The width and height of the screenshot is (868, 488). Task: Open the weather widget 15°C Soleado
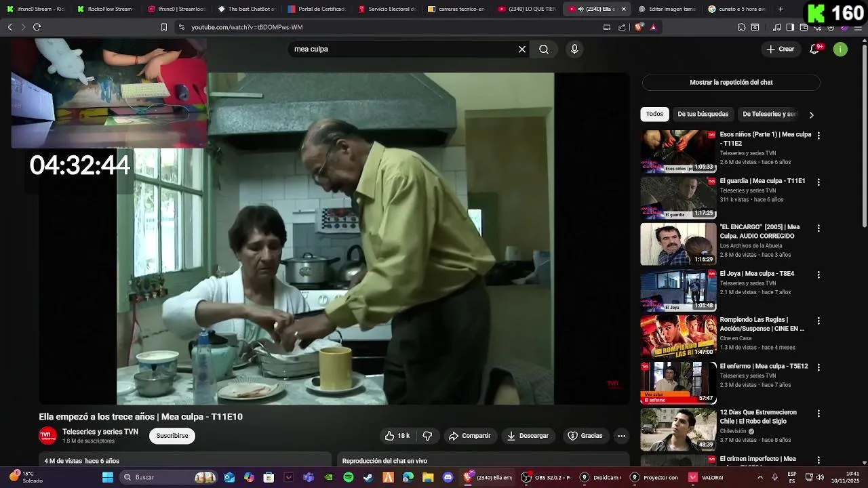click(26, 477)
